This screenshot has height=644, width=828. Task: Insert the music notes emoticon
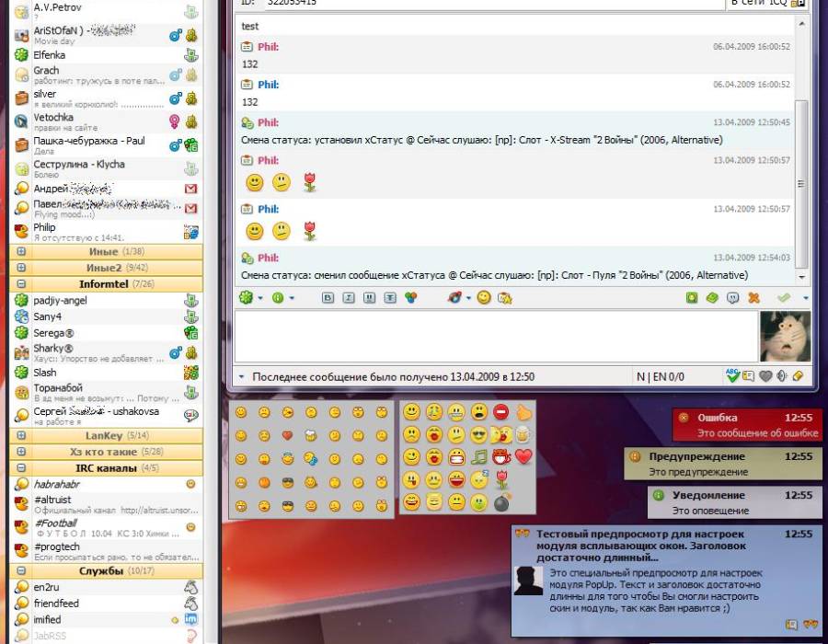pyautogui.click(x=479, y=456)
